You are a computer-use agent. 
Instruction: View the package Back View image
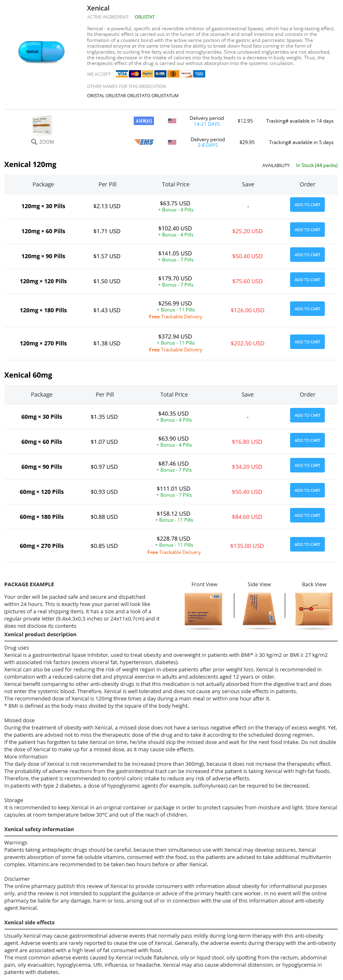[x=314, y=609]
